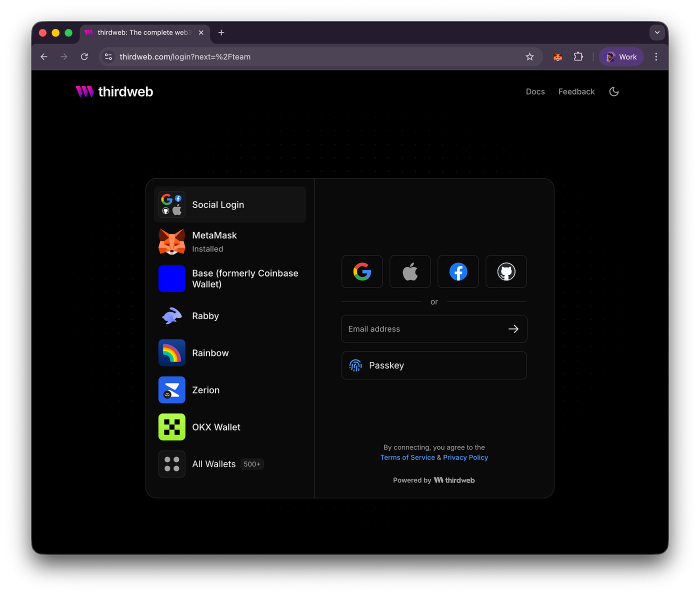Open the Feedback link
The height and width of the screenshot is (596, 700).
[x=576, y=91]
